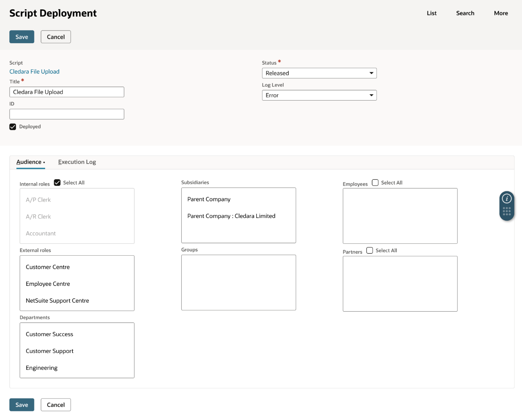Switch to the Execution Log tab
This screenshot has width=522, height=420.
coord(77,162)
